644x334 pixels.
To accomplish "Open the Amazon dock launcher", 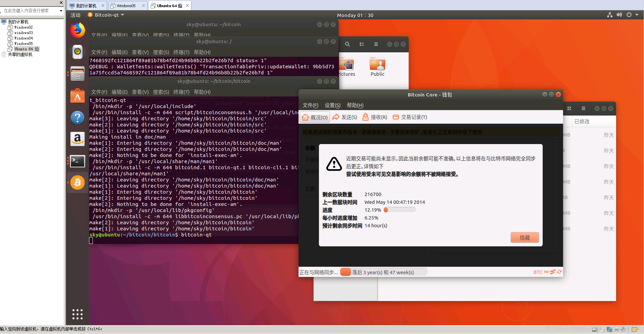I will click(78, 139).
